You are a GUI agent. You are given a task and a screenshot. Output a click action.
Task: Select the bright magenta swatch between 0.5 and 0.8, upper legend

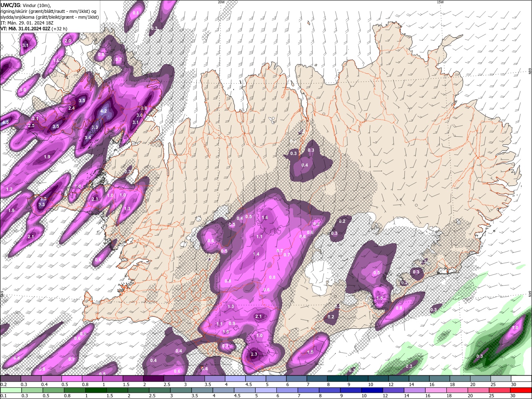pos(71,379)
